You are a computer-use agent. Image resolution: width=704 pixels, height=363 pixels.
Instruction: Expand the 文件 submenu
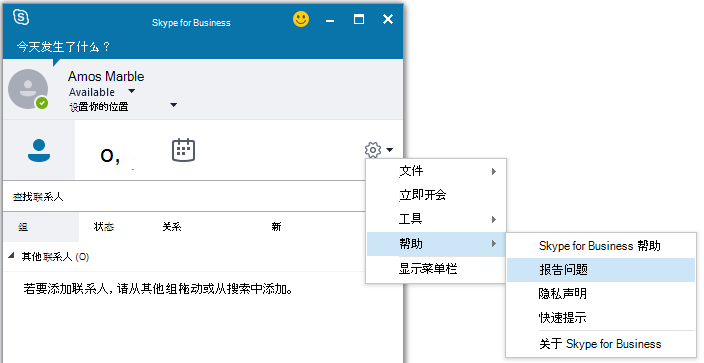pos(436,171)
